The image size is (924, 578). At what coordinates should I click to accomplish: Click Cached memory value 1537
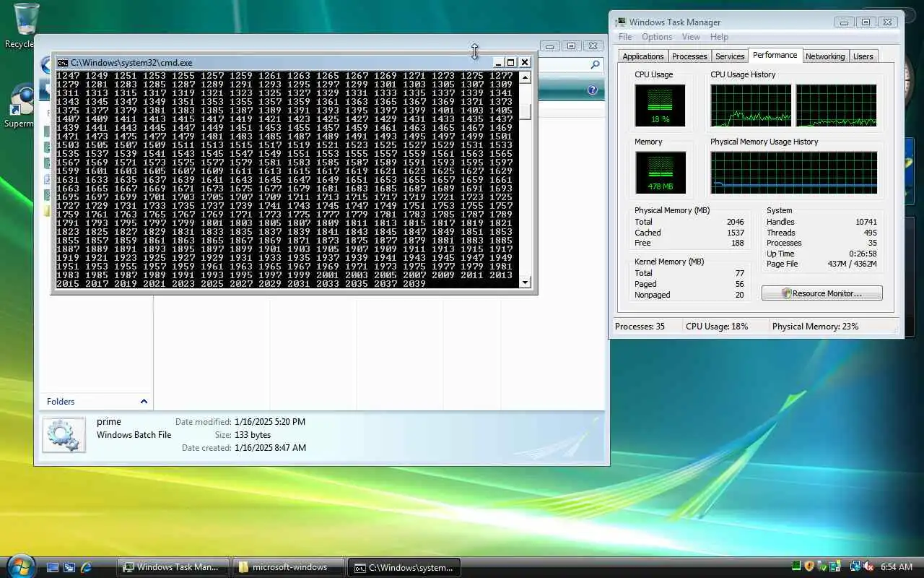[x=736, y=233]
